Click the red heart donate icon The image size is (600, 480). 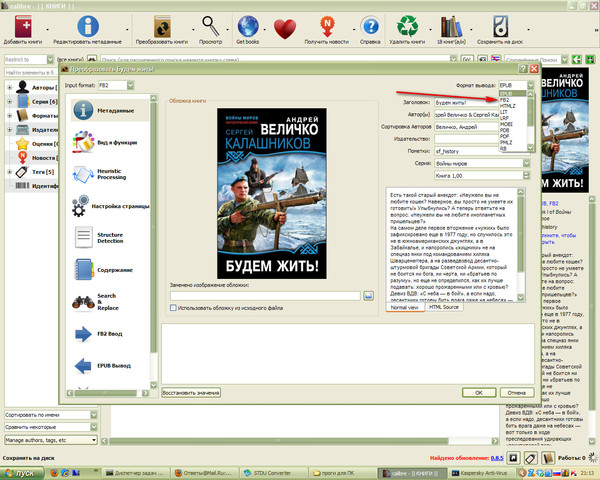(x=285, y=29)
